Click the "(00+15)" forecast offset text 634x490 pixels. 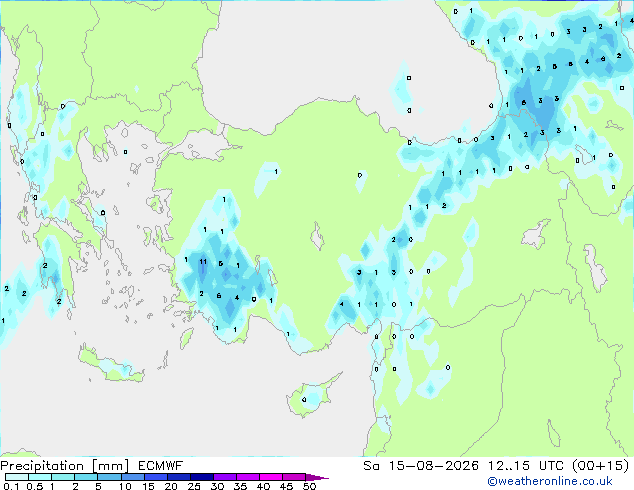pyautogui.click(x=601, y=466)
